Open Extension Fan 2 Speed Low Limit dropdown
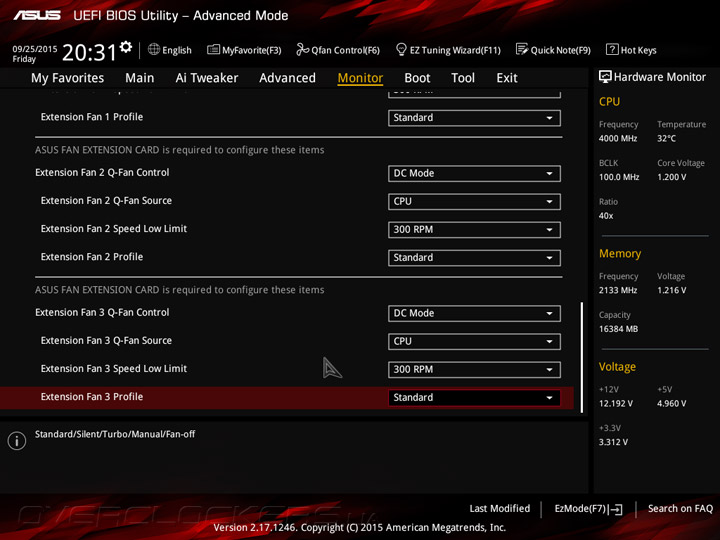This screenshot has height=540, width=720. tap(474, 230)
